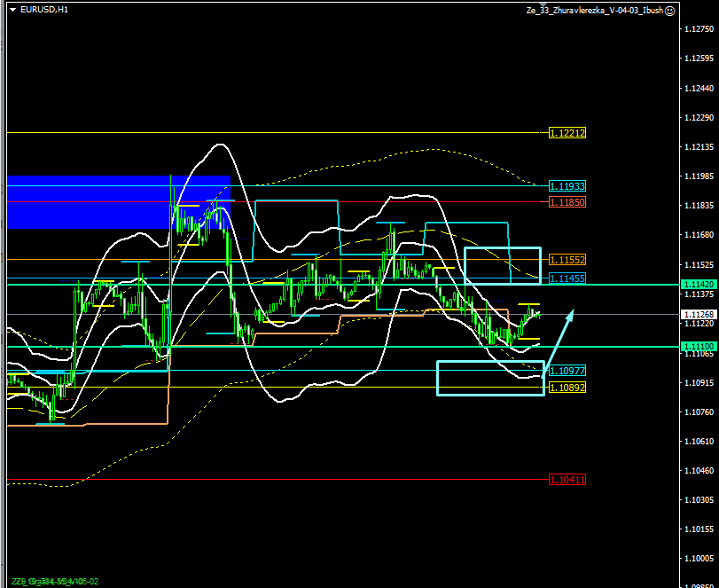
Task: Click the 1.11985 value on price axis
Action: point(699,176)
